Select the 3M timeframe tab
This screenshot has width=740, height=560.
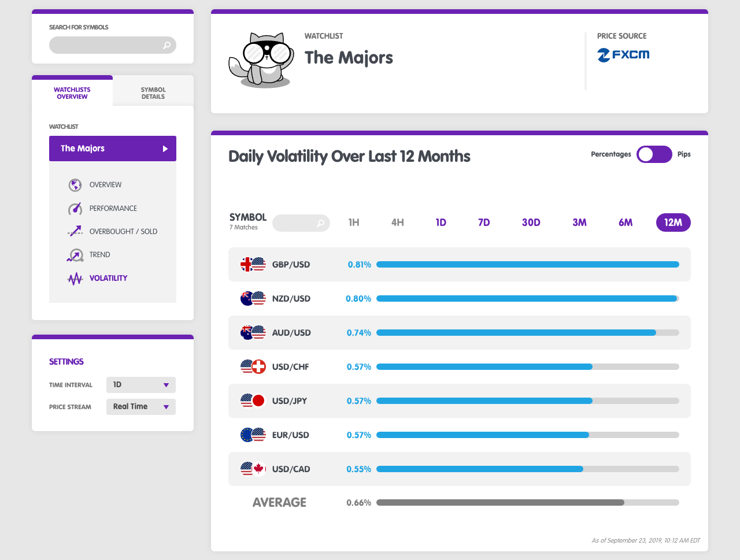pyautogui.click(x=580, y=222)
